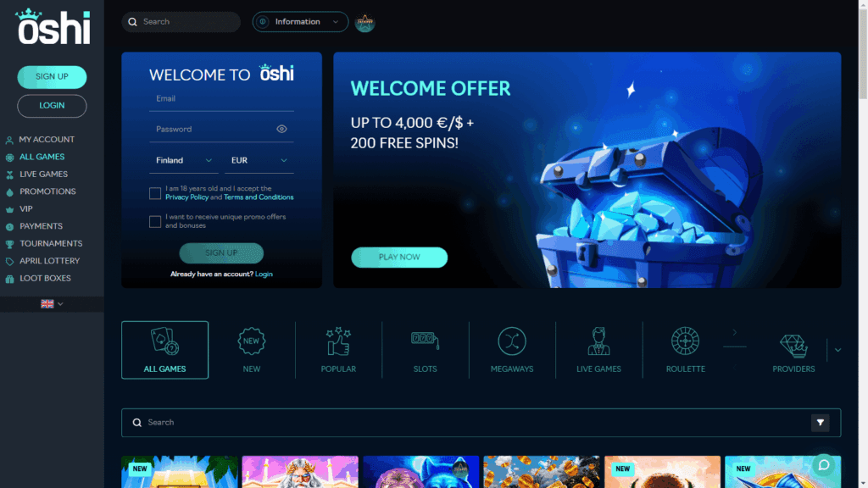Expand the Information dropdown menu
The height and width of the screenshot is (488, 868).
(x=300, y=22)
